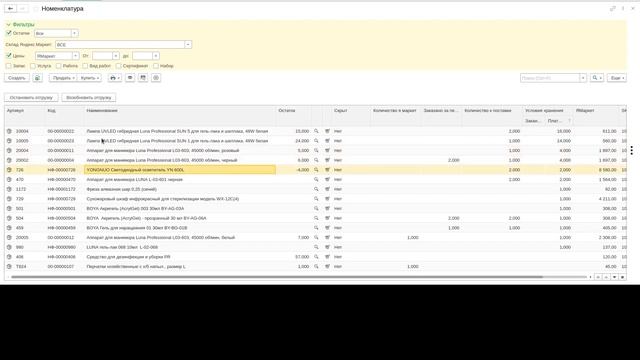
Task: Open the Продать dropdown menu
Action: click(x=63, y=78)
